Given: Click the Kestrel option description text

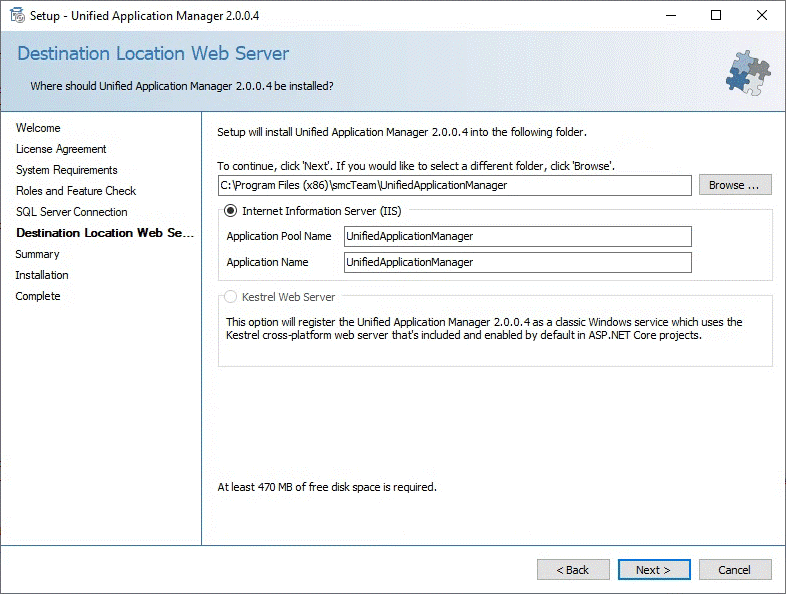Looking at the screenshot, I should click(484, 328).
